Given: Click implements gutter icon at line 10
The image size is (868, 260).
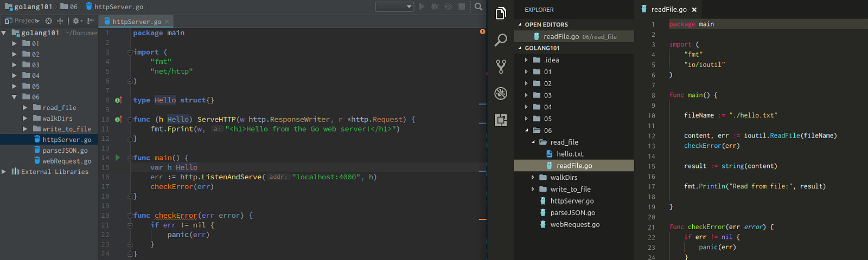Looking at the screenshot, I should (118, 119).
